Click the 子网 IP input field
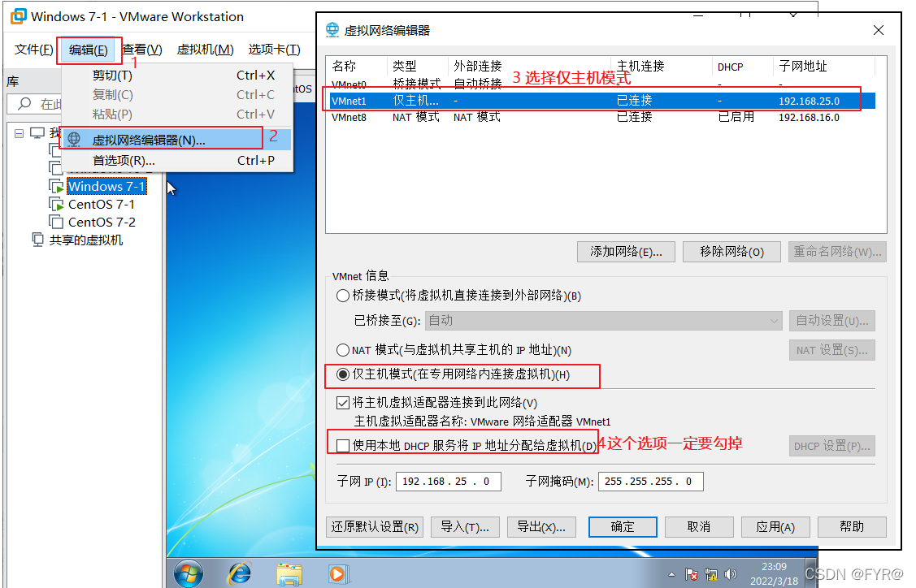This screenshot has width=916, height=588. pyautogui.click(x=448, y=482)
